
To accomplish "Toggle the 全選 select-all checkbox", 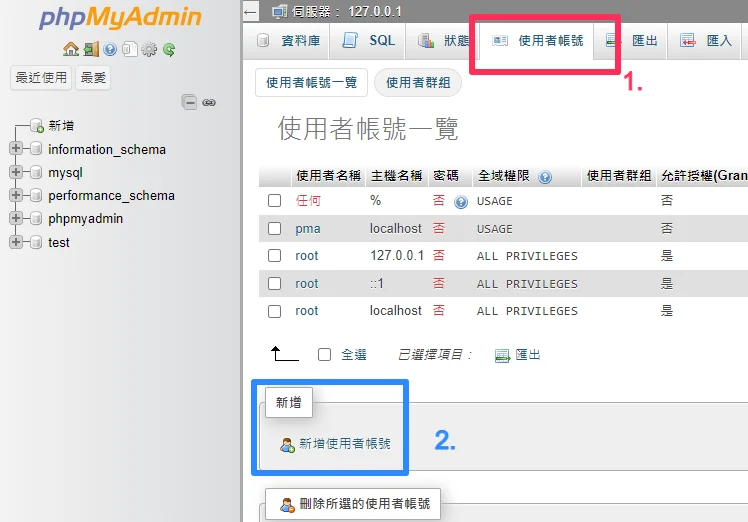I will [x=324, y=355].
